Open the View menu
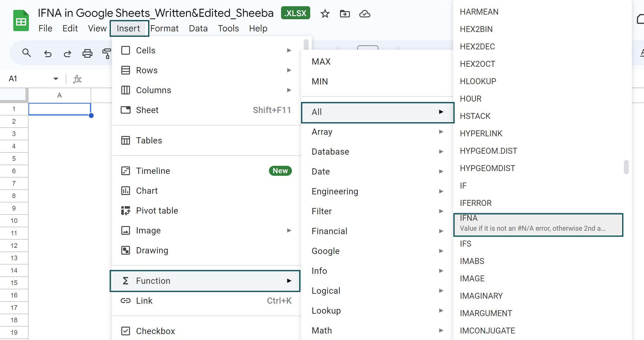This screenshot has width=644, height=340. 97,28
